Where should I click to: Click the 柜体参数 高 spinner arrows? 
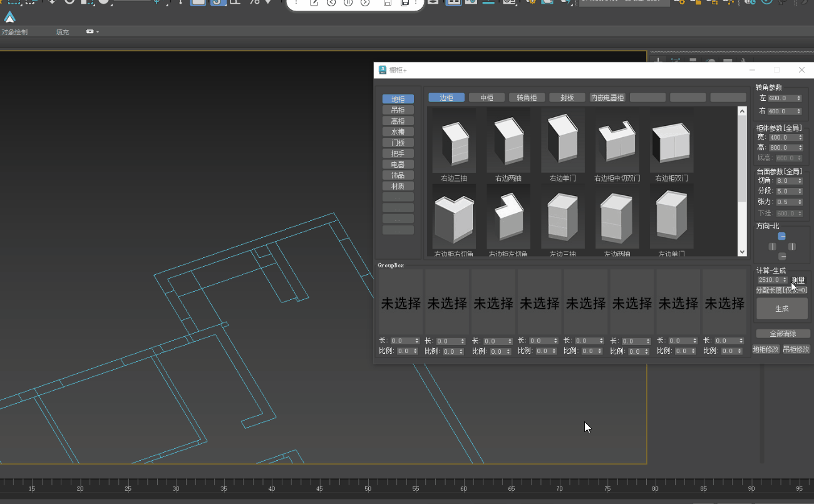800,148
